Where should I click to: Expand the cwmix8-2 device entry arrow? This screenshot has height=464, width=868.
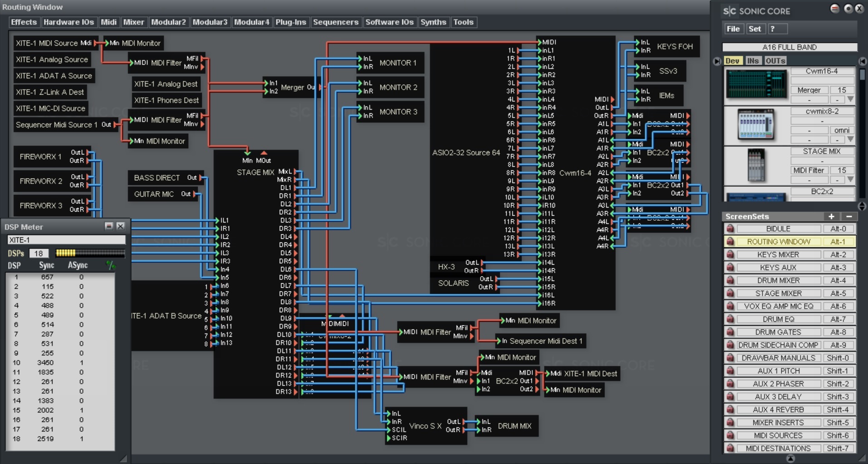point(851,139)
